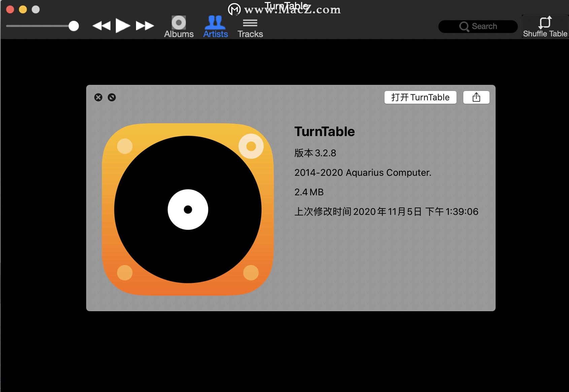Skip forward to the next track

point(145,26)
